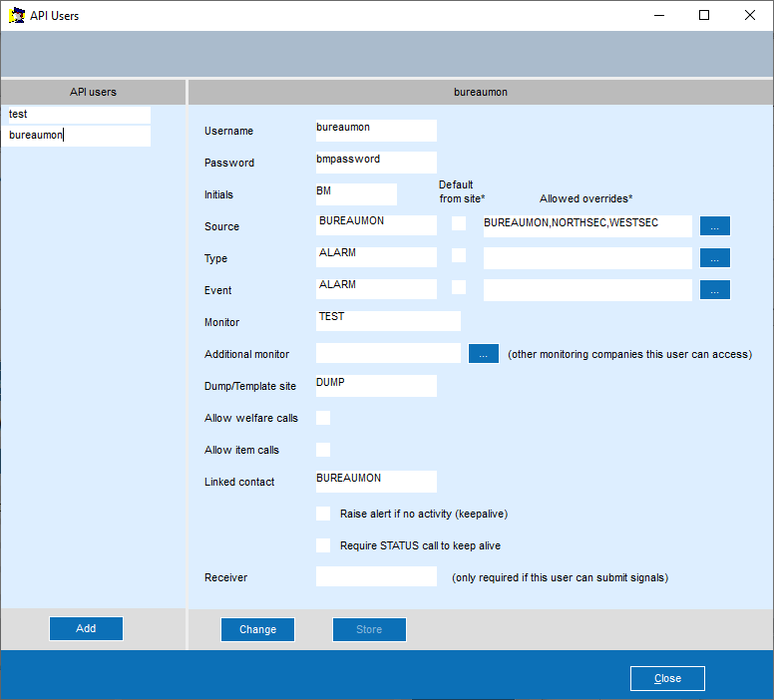774x700 pixels.
Task: Click the Default from site* label
Action: tap(462, 191)
